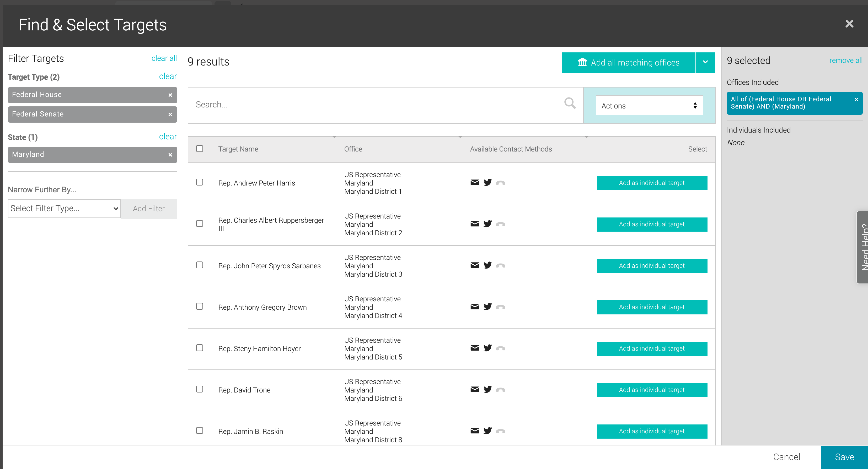Click the email icon for Rep. Jamin B. Raskin
Screen dimensions: 868x469
[475, 431]
